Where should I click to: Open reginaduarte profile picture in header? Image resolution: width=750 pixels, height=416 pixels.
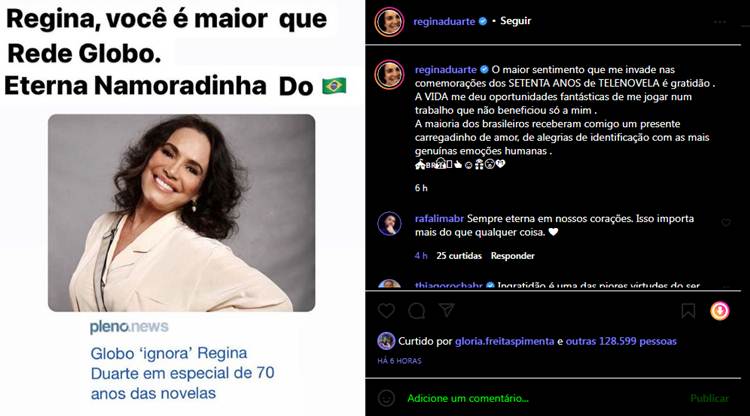coord(389,22)
